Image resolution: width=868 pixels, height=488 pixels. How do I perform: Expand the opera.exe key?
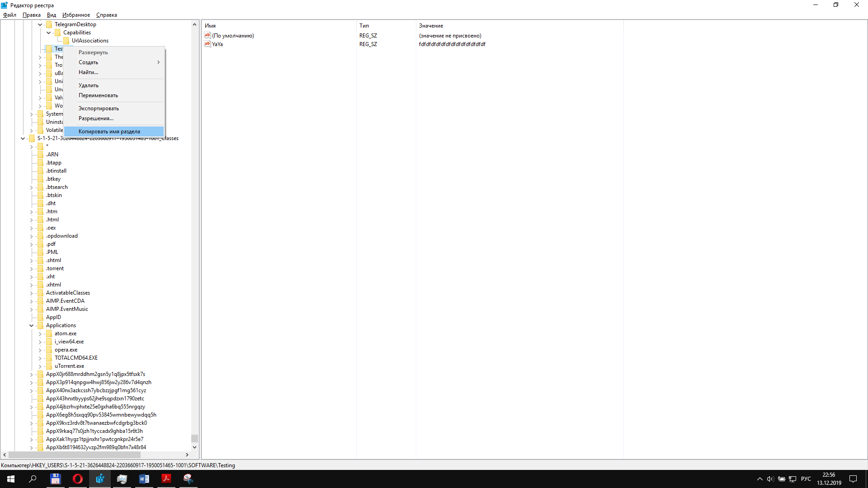click(40, 350)
